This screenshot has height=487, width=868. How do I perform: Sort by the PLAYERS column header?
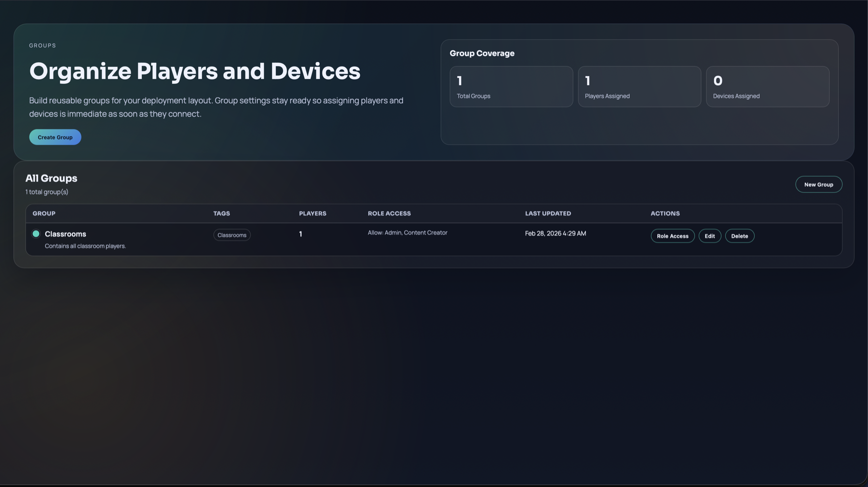[x=312, y=213]
